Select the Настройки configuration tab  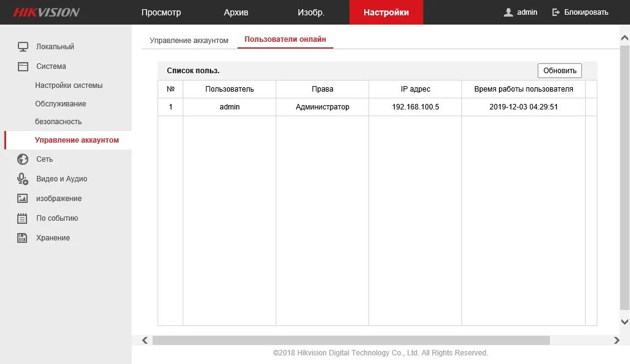386,12
